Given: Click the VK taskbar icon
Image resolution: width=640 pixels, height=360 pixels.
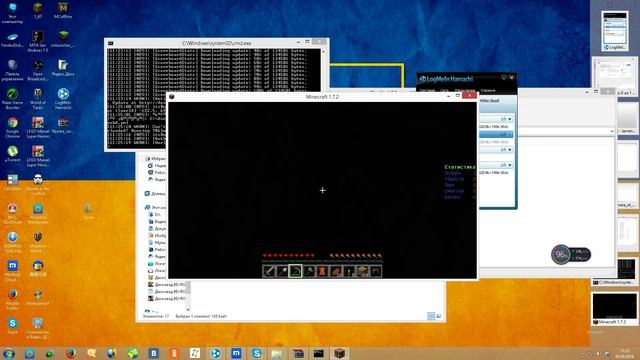Looking at the screenshot, I should point(154,353).
